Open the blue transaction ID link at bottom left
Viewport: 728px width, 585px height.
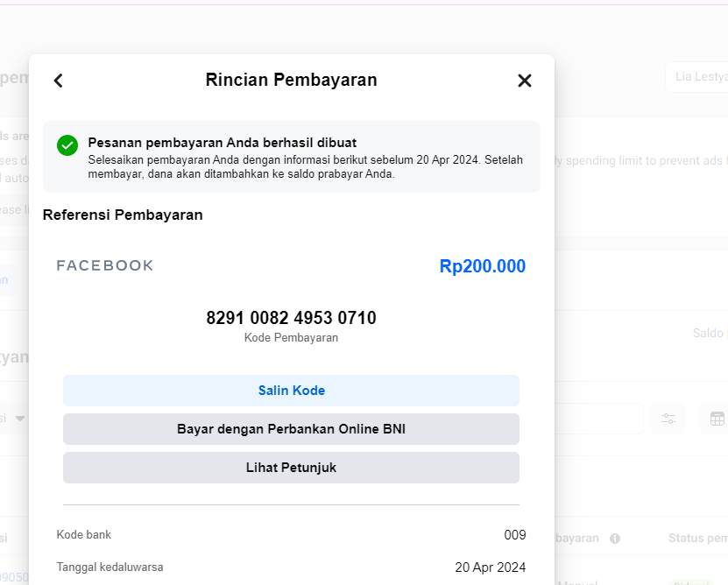(x=14, y=577)
